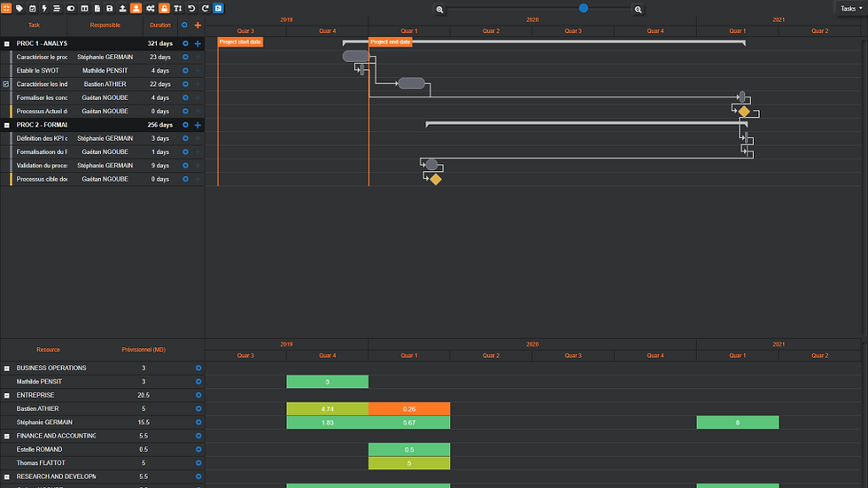Add subtask to PROC 1 plus icon
This screenshot has width=868, height=488.
[198, 43]
